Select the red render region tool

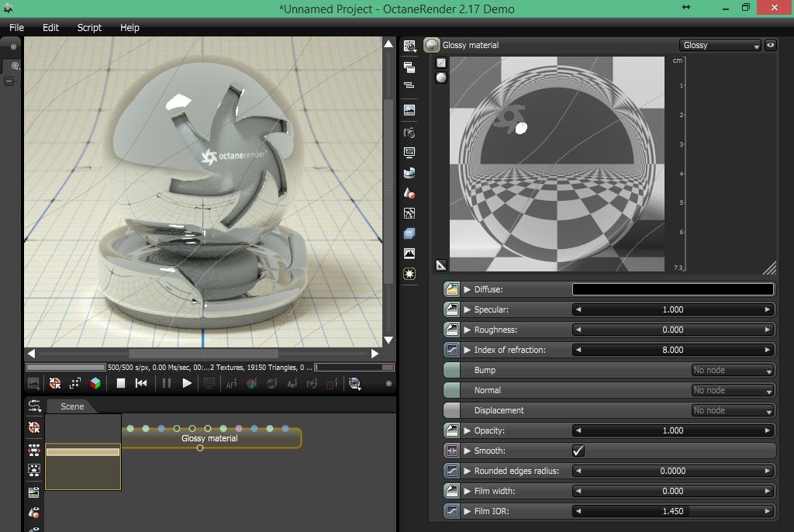(x=332, y=384)
